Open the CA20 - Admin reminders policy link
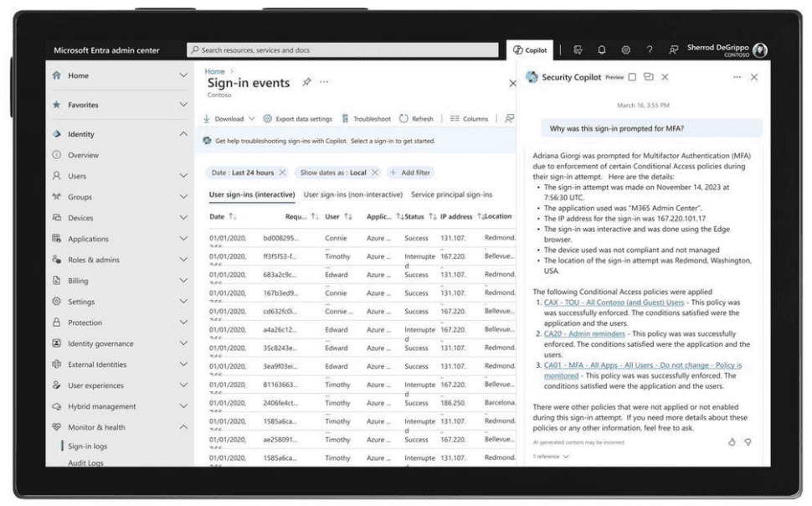This screenshot has height=506, width=812. pos(584,334)
